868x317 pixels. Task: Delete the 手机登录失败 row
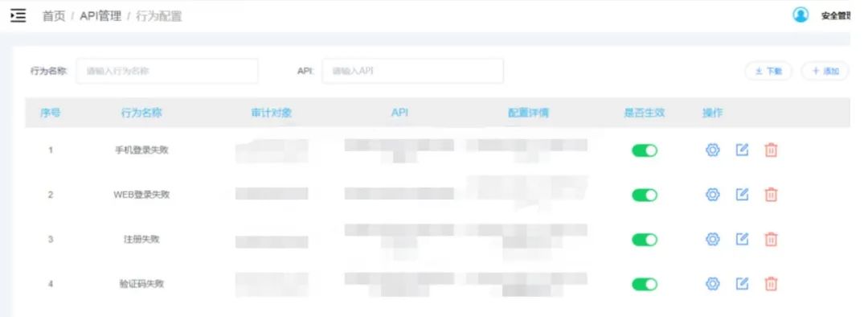[x=771, y=150]
